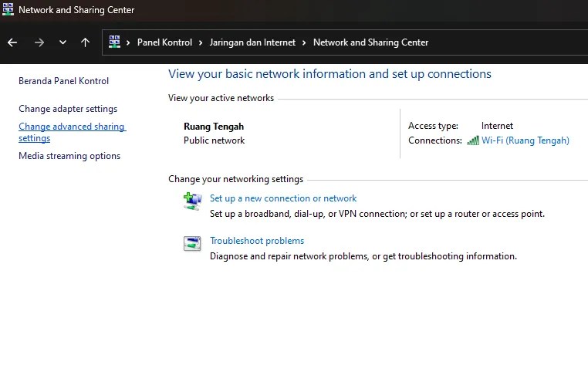Expand the chevron before Panel Kontrol
This screenshot has width=588, height=389.
129,42
